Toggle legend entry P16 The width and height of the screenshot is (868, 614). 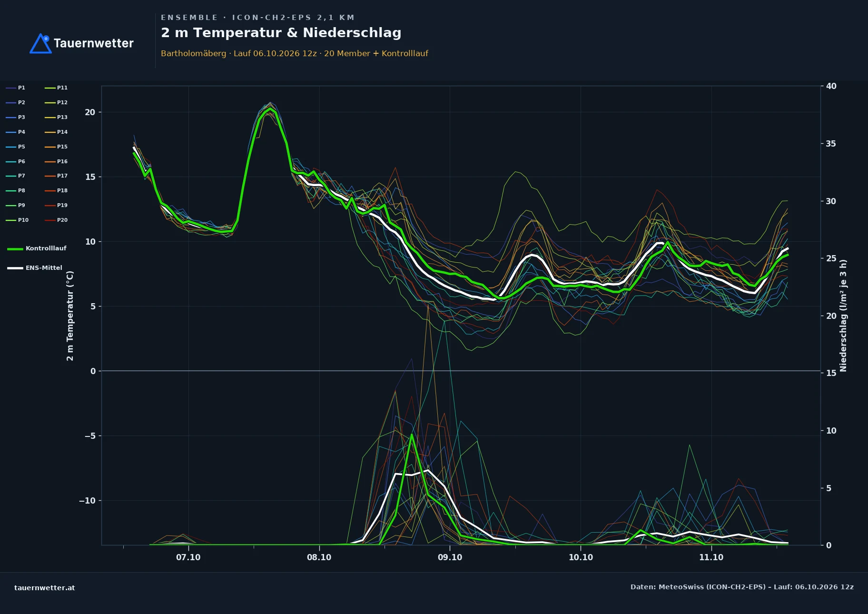[x=56, y=162]
